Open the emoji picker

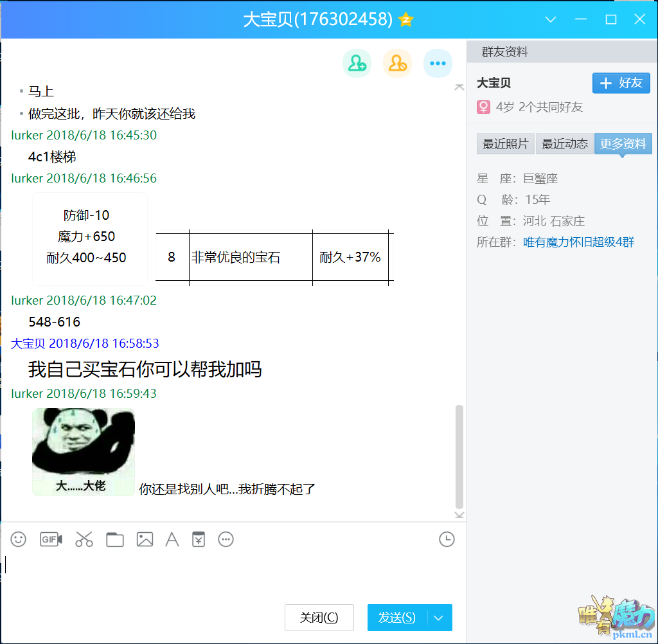tap(19, 539)
